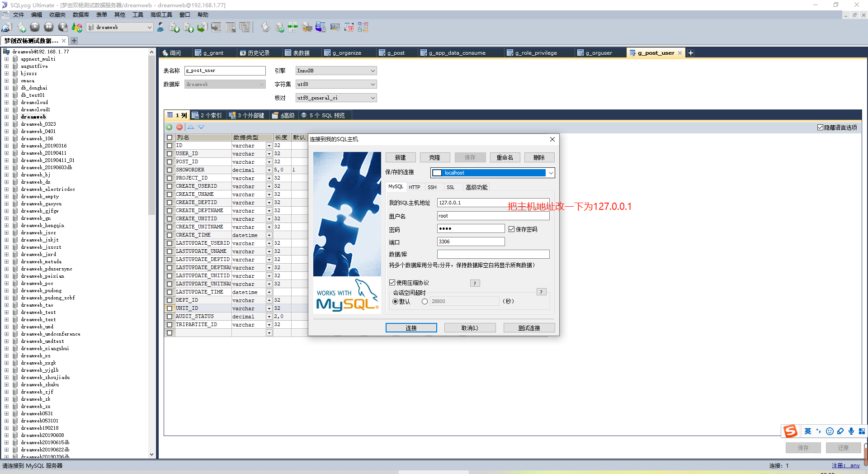Toggle the 使用压缩协议 checkbox

coord(392,283)
